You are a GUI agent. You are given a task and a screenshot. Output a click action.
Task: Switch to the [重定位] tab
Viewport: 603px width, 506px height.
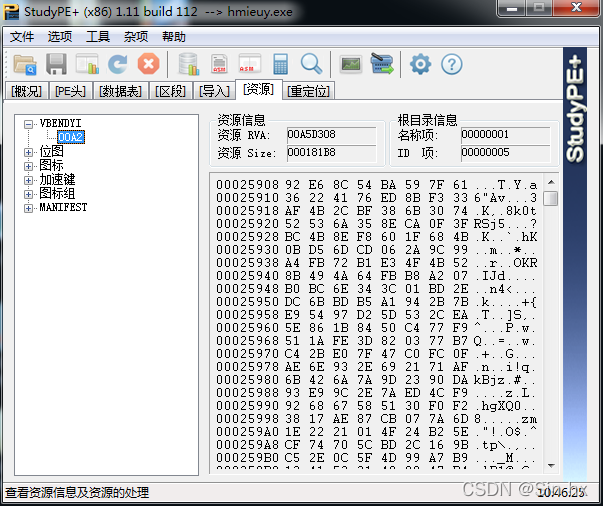pyautogui.click(x=308, y=91)
